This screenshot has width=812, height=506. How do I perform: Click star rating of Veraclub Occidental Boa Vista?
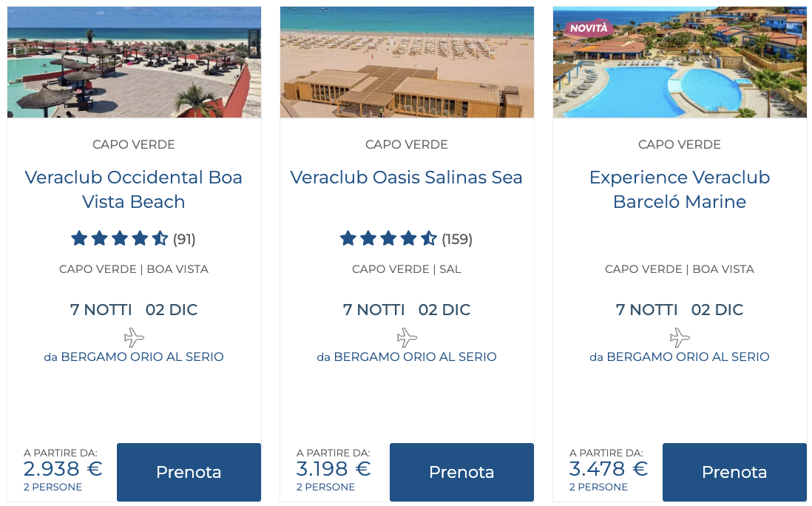tap(119, 238)
